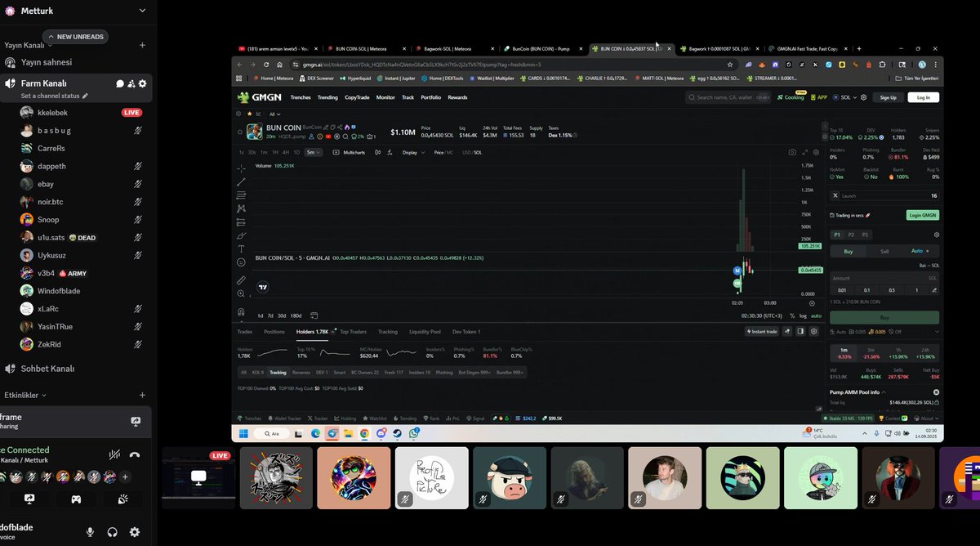
Task: Click the share screen button in voice panel
Action: 29,499
